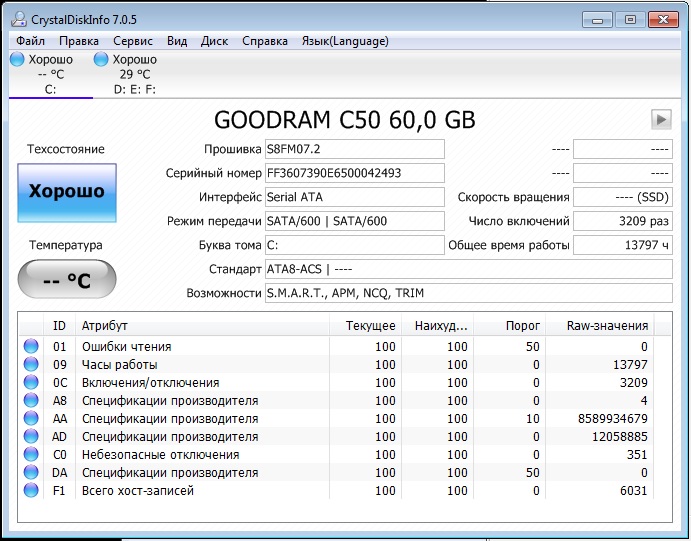Image resolution: width=691 pixels, height=541 pixels.
Task: Click the Возможности field S.M.A.R.T., APM, NCQ, TRIM
Action: (468, 293)
